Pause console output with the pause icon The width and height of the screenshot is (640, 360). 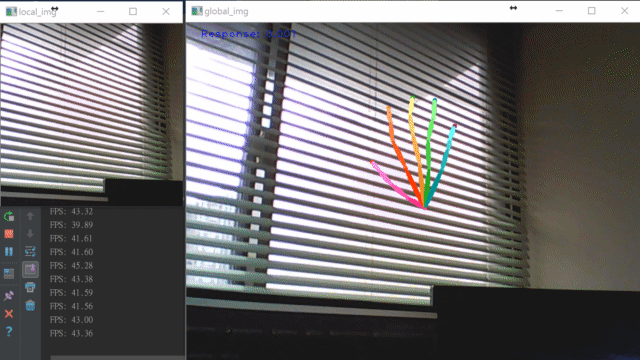[9, 251]
